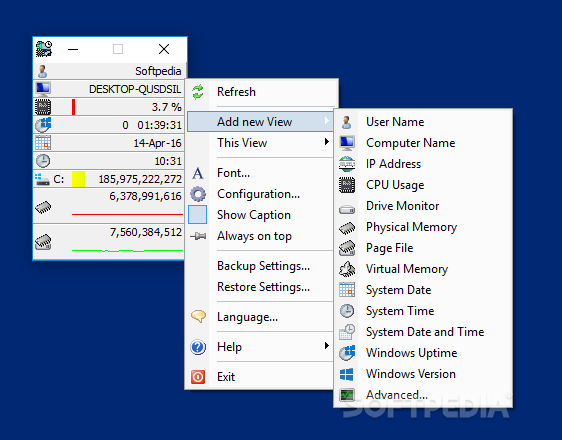Click the CPU Usage chip icon in submenu
Image resolution: width=562 pixels, height=440 pixels.
347,185
